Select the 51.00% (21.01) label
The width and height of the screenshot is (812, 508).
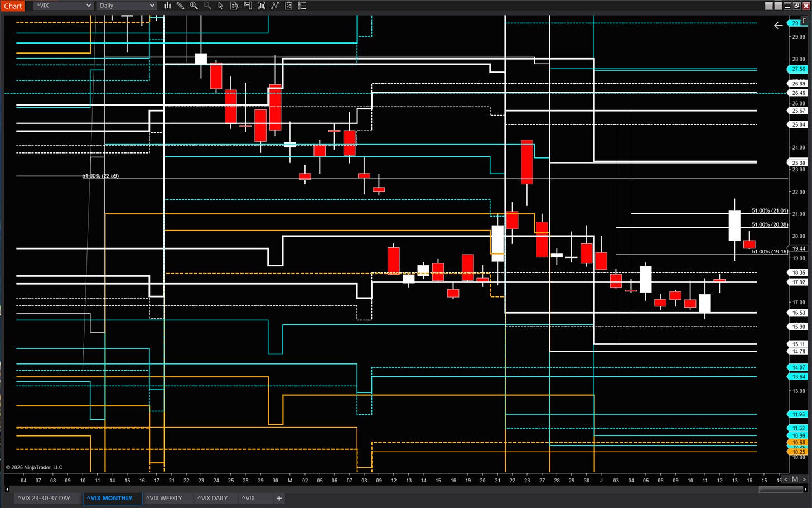point(770,211)
